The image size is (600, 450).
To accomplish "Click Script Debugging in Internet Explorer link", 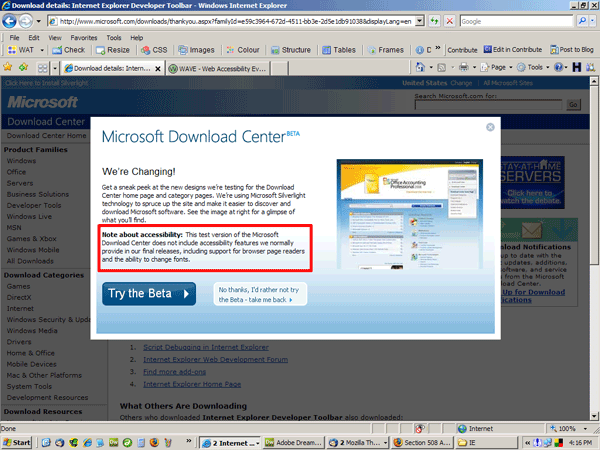I will coord(206,347).
